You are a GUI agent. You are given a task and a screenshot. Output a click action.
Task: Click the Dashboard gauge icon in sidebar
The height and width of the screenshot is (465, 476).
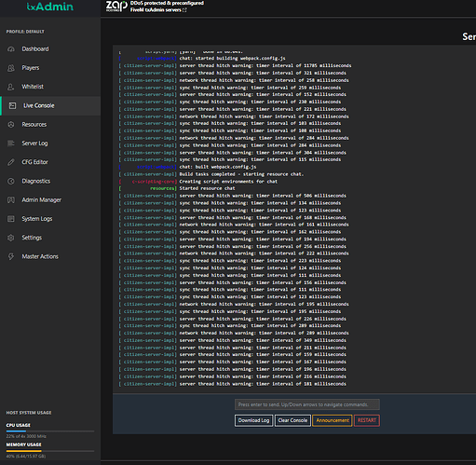11,49
